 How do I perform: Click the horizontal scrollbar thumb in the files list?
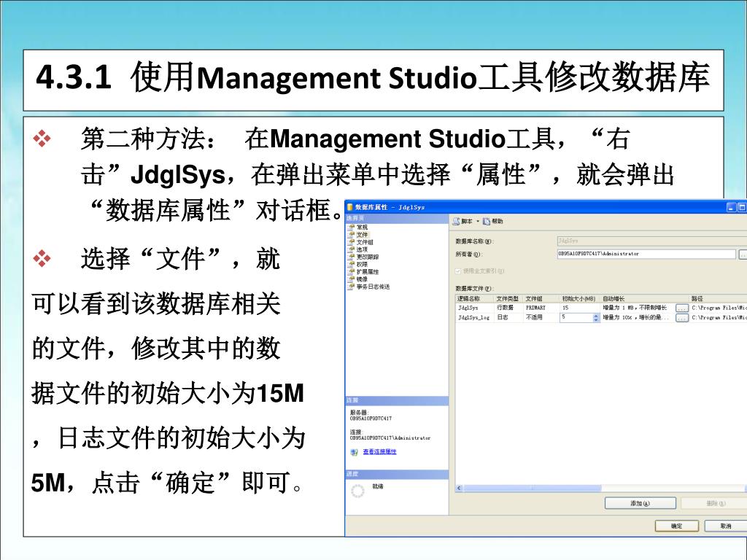click(532, 488)
